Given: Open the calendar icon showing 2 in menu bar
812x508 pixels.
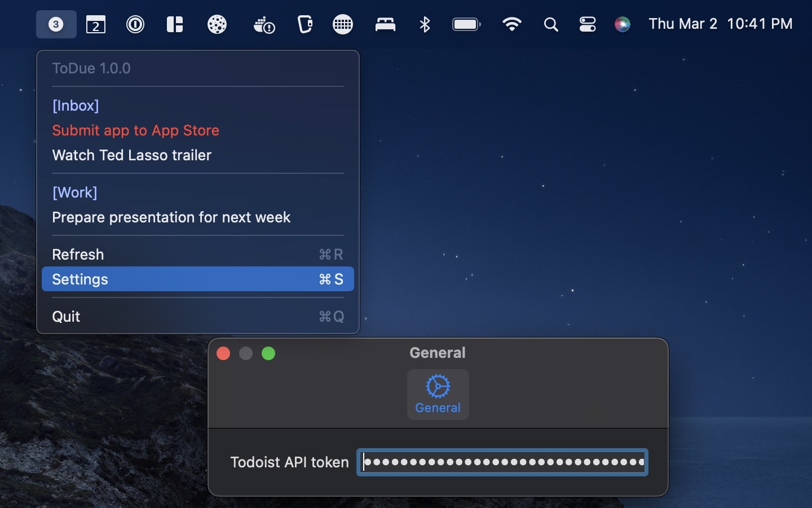Looking at the screenshot, I should pos(96,24).
